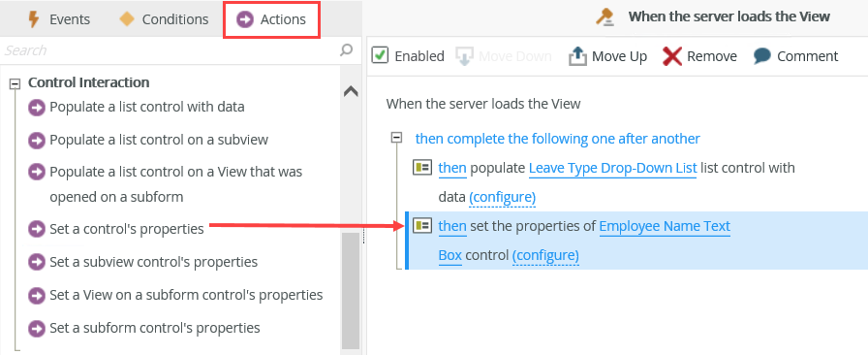Screen dimensions: 868x355
Task: Click the scroll up chevron in actions list
Action: point(351,91)
